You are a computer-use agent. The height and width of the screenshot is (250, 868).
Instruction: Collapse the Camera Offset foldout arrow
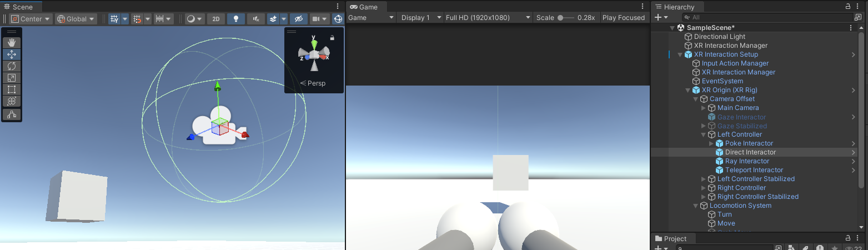(695, 99)
